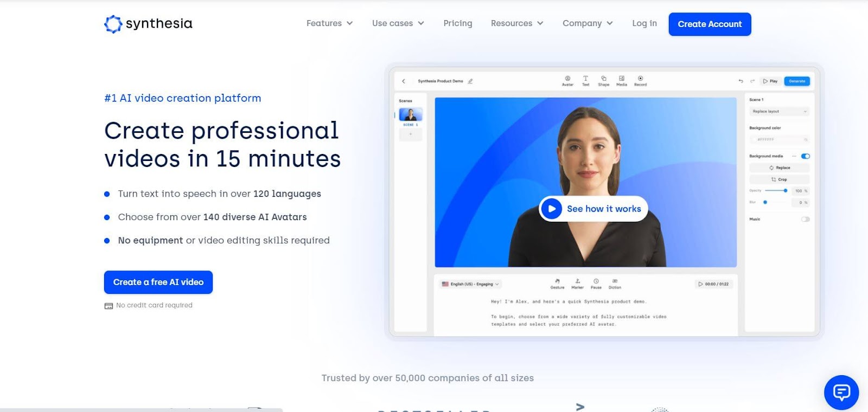
Task: Click the back arrow in the demo editor
Action: point(403,81)
